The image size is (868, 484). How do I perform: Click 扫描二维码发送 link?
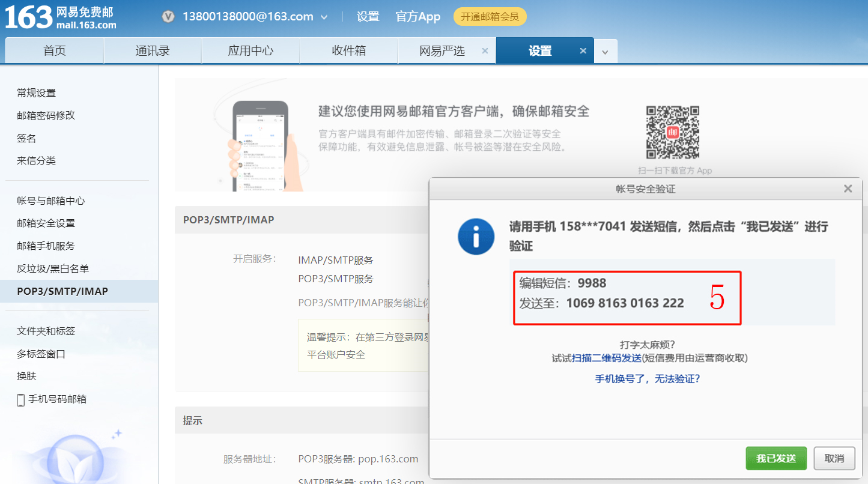point(607,358)
